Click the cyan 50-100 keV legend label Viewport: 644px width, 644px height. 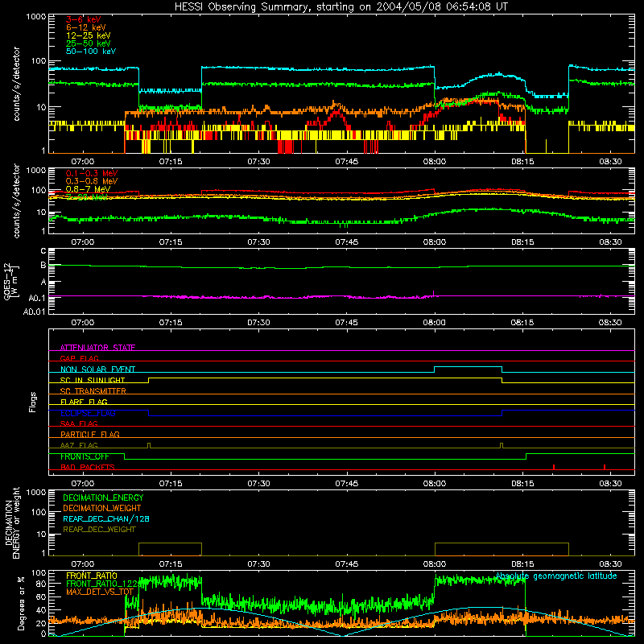tap(91, 52)
